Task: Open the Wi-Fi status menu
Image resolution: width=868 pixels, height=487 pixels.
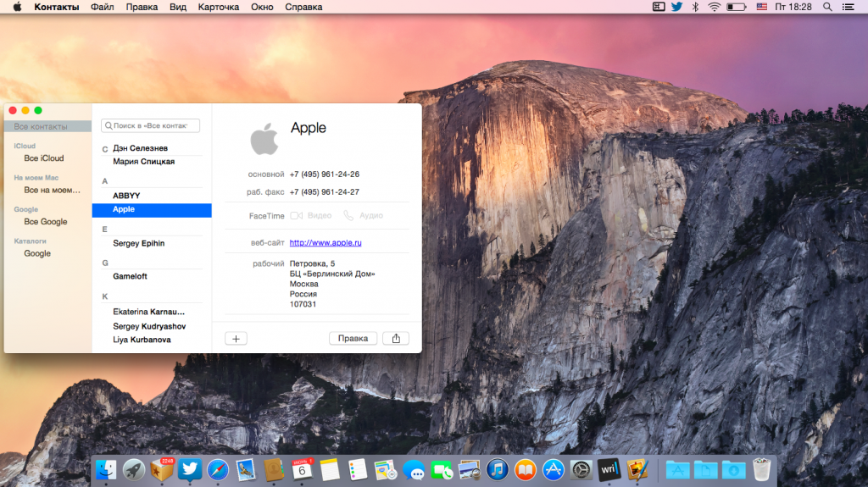Action: (715, 7)
